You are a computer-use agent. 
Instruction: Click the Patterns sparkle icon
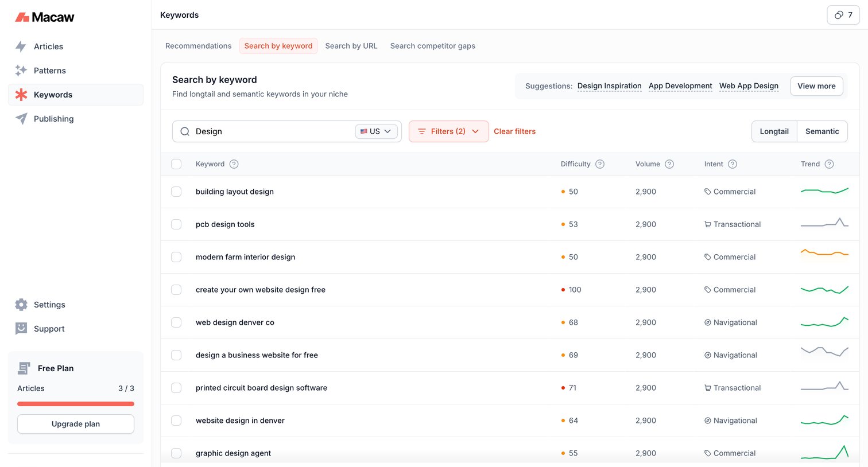pyautogui.click(x=21, y=71)
